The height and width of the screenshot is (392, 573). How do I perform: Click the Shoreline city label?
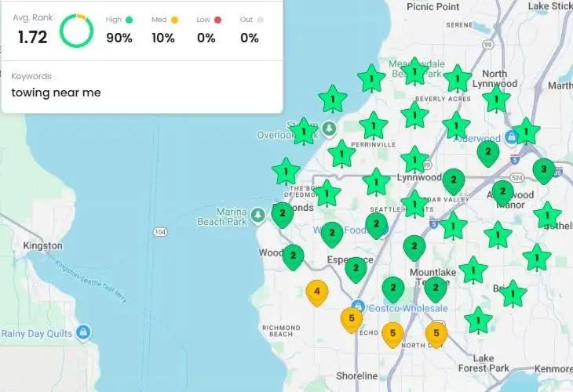click(x=357, y=376)
